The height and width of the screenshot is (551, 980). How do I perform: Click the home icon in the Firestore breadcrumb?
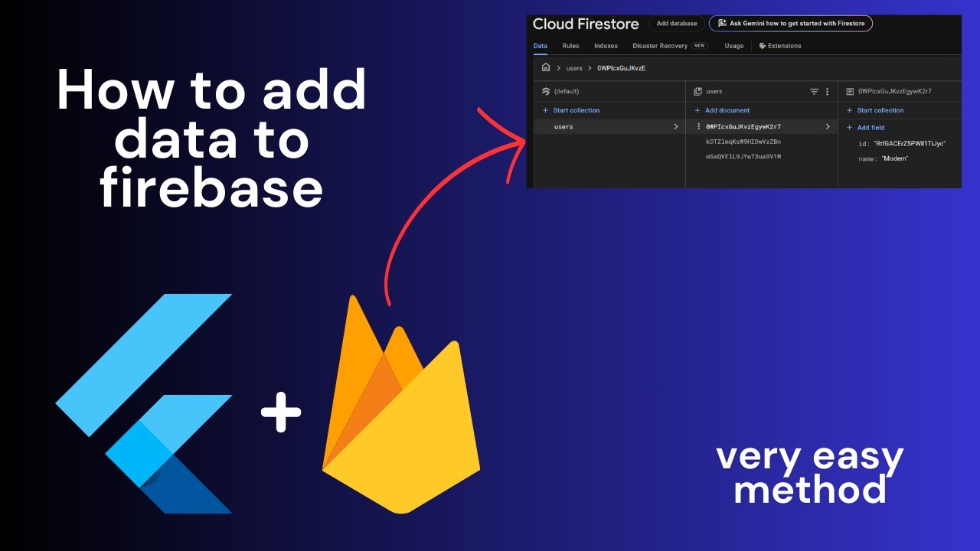coord(545,67)
